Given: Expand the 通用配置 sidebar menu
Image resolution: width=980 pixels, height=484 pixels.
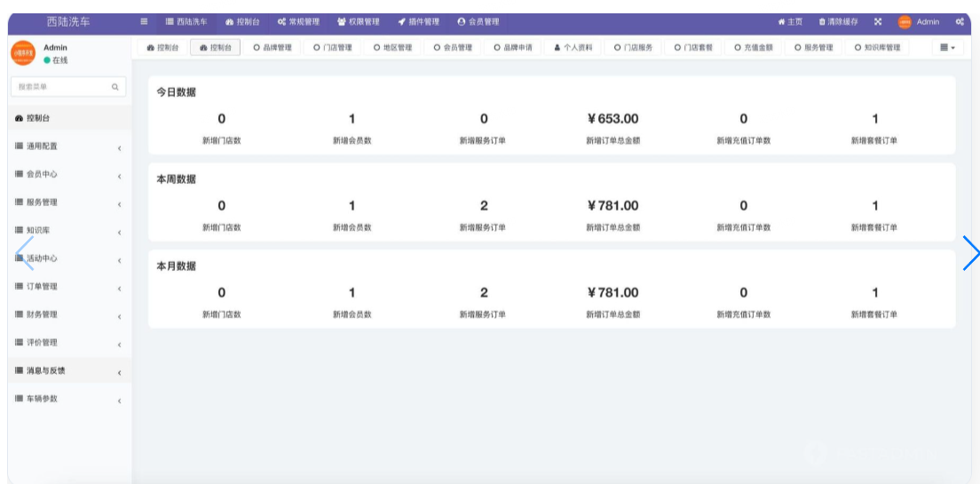Looking at the screenshot, I should tap(67, 147).
